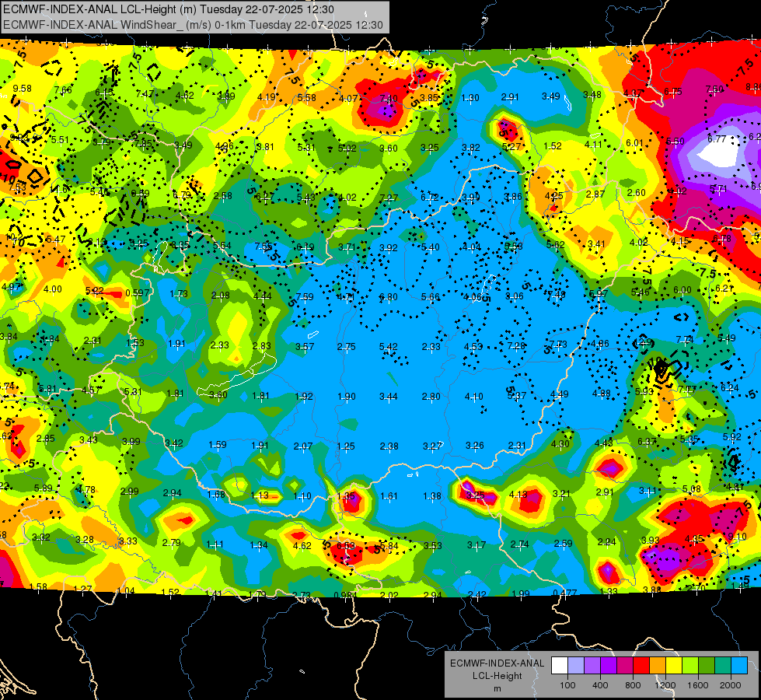Viewport: 761px width, 700px height.
Task: Click the 1.61 wind shear value
Action: [389, 496]
